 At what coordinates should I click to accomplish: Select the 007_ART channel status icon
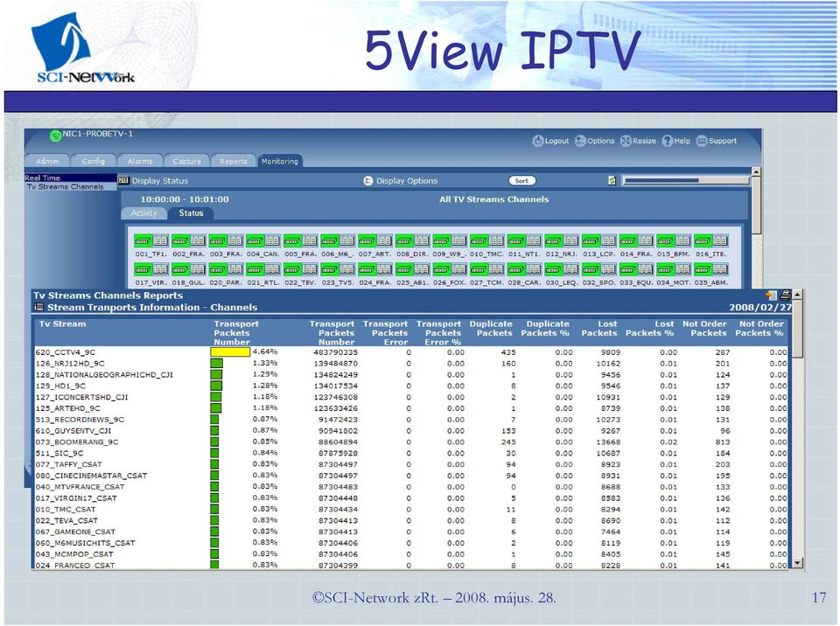[375, 240]
